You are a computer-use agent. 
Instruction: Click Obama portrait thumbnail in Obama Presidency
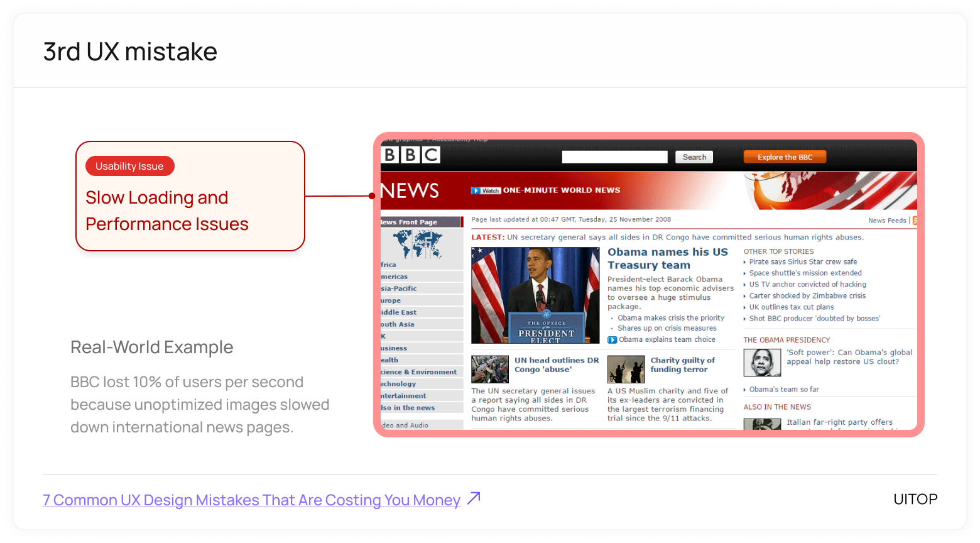point(762,363)
